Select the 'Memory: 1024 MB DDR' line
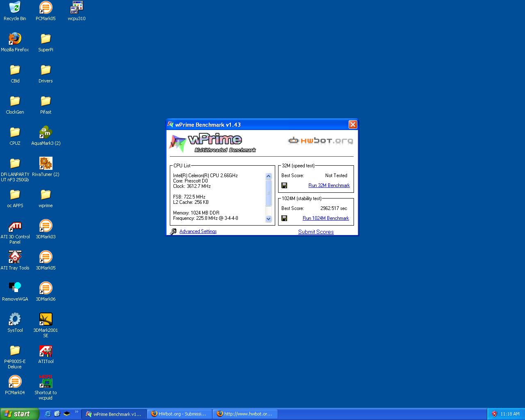The height and width of the screenshot is (420, 525). (x=196, y=213)
